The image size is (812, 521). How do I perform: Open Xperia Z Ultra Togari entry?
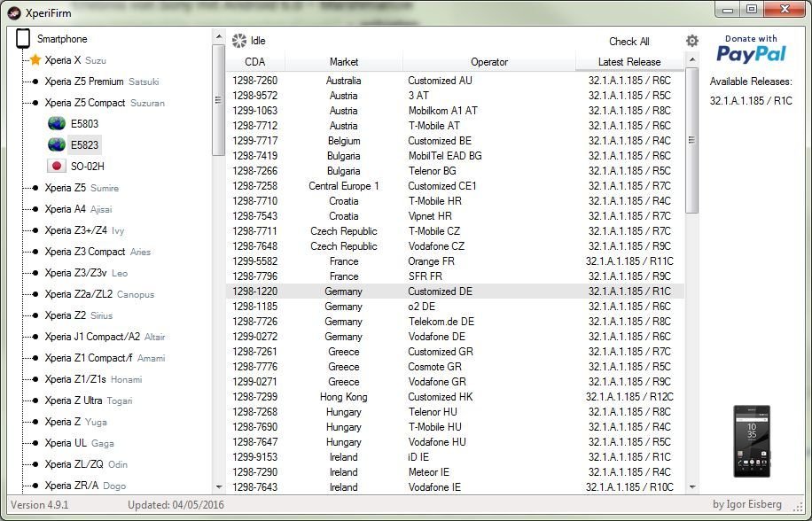[89, 400]
